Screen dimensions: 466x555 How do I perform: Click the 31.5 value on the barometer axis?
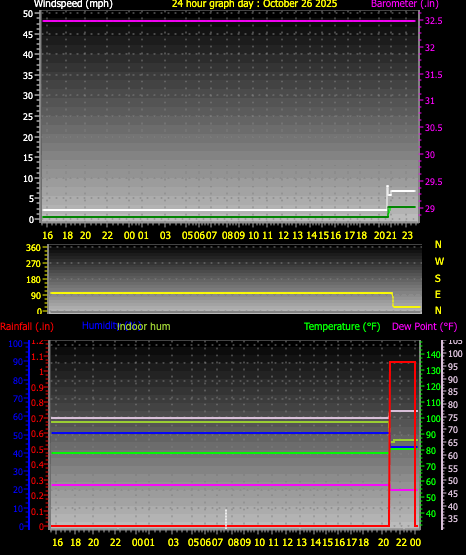coord(434,75)
